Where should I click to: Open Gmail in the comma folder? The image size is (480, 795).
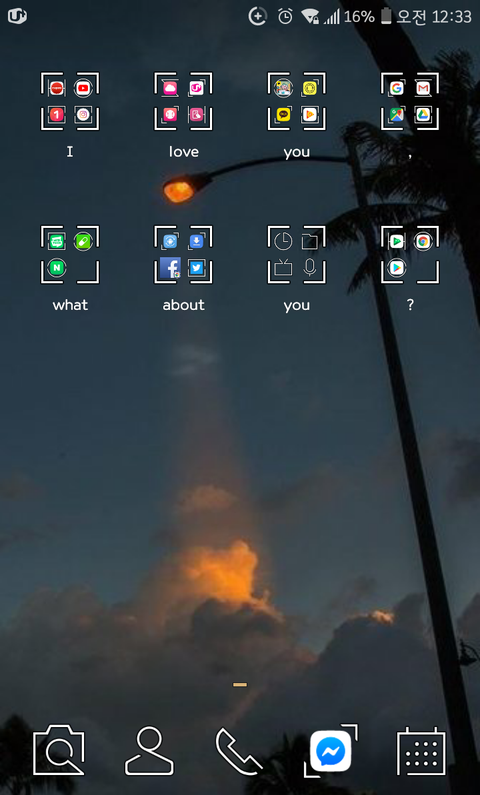coord(423,88)
